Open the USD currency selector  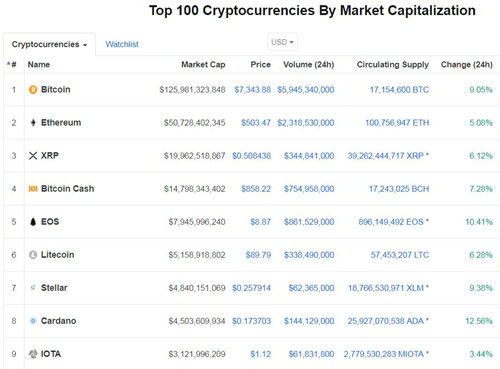coord(282,42)
